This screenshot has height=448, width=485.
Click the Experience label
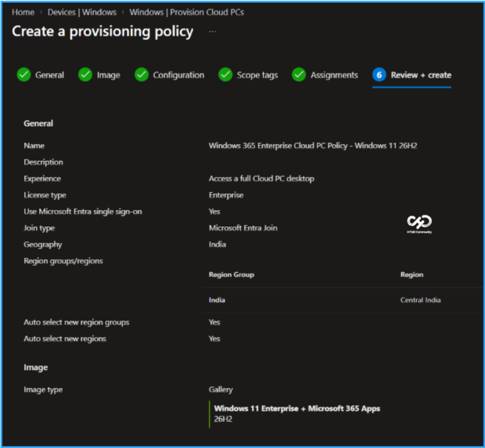[x=42, y=179]
